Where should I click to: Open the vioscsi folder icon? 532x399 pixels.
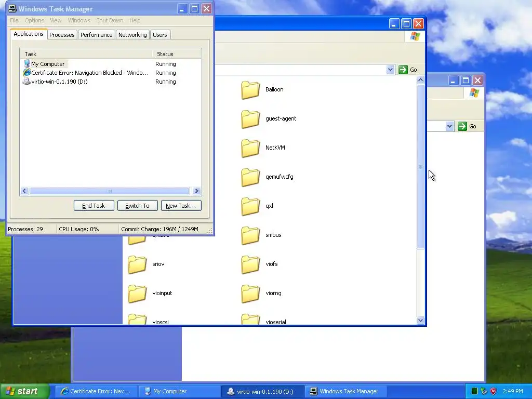(137, 319)
